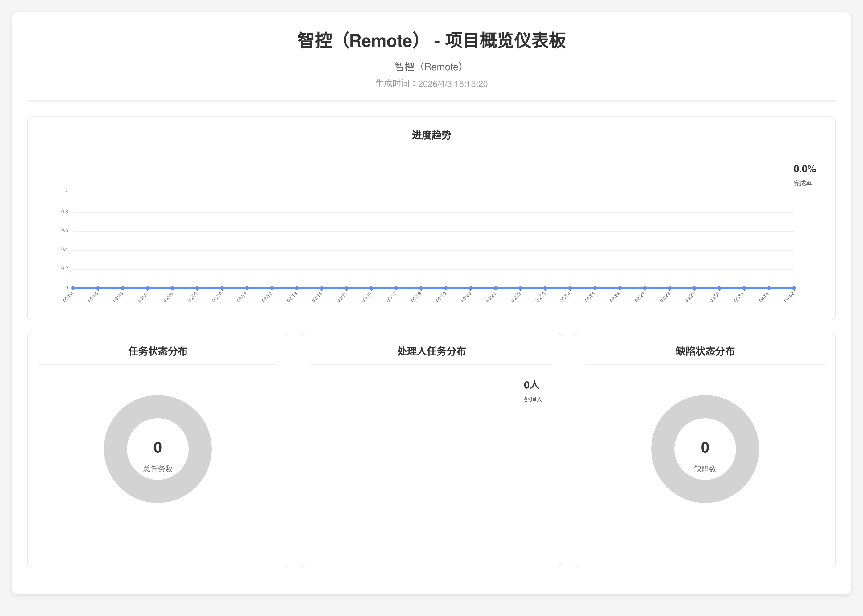863x616 pixels.
Task: Select the 03/10 data point marker
Action: (222, 288)
